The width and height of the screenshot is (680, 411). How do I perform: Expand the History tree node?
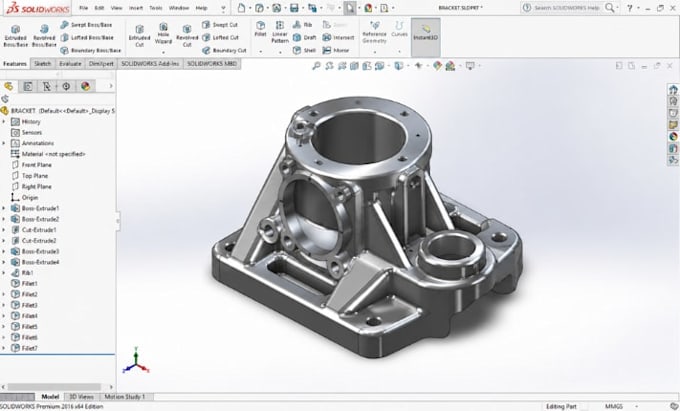pos(4,122)
